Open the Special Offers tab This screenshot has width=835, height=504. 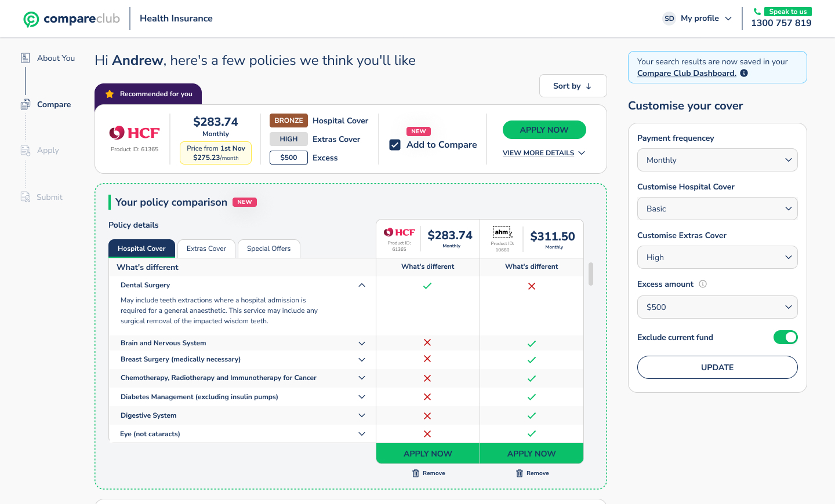[x=268, y=248]
